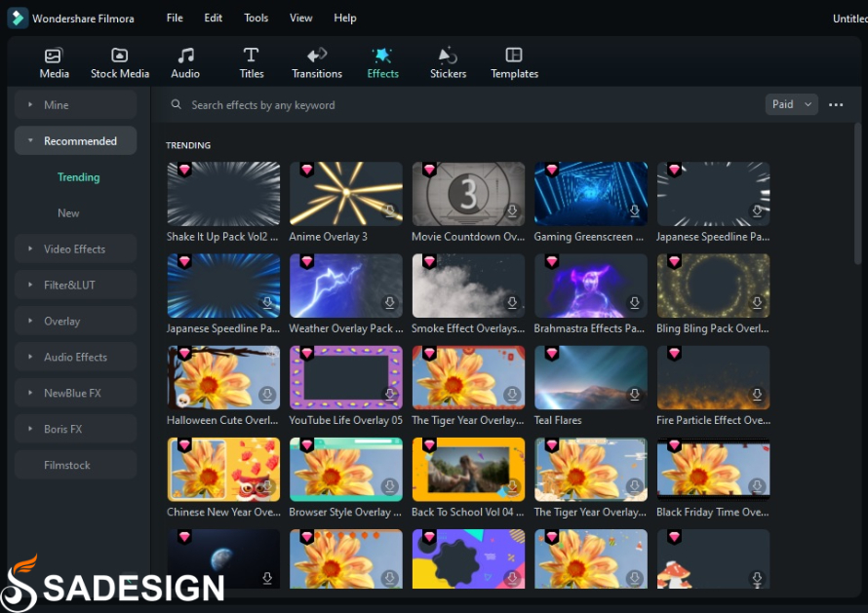
Task: Download the Browser Style Overlay effect
Action: click(x=390, y=486)
